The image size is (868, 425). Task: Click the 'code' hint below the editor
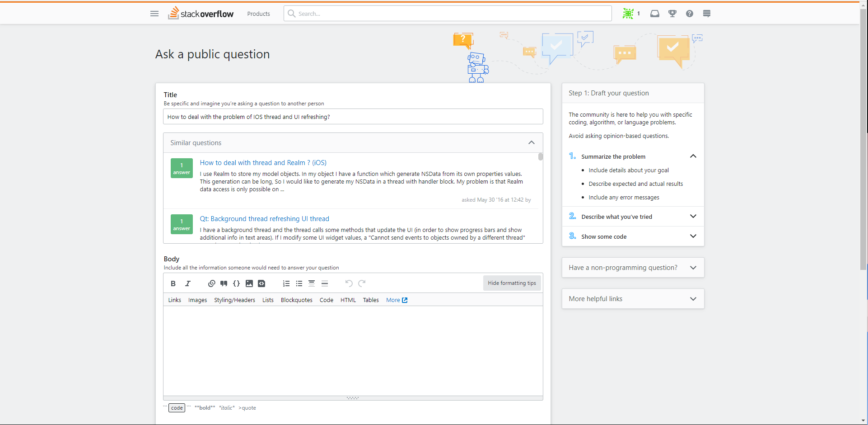[x=177, y=408]
